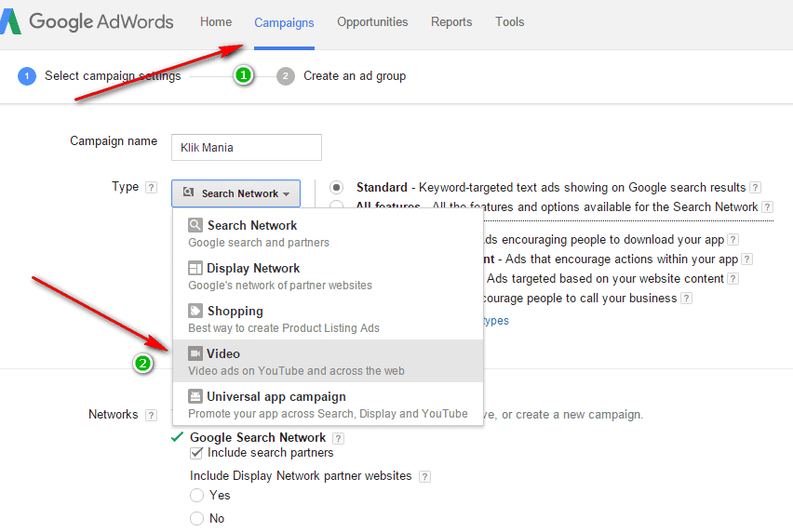Image resolution: width=793 pixels, height=532 pixels.
Task: Select the Standard radio button
Action: 336,188
